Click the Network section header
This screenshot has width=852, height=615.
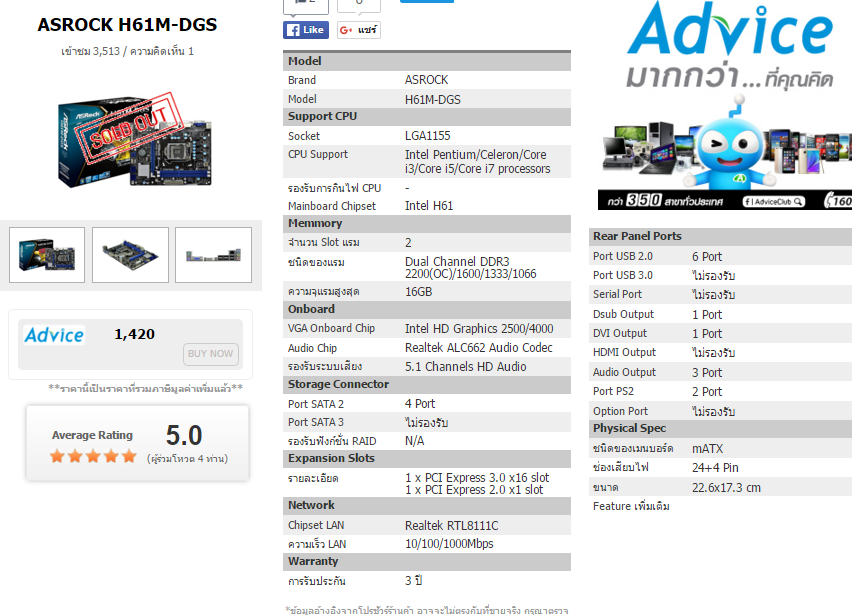(x=427, y=505)
